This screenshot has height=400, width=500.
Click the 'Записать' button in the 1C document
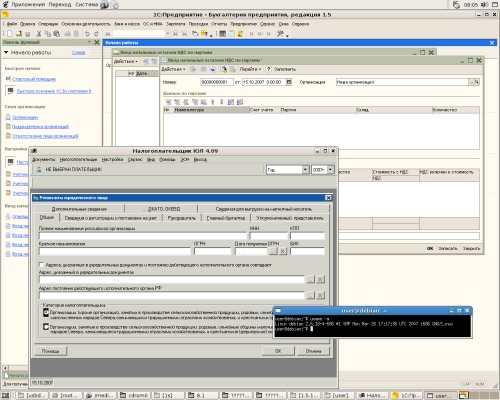[448, 248]
